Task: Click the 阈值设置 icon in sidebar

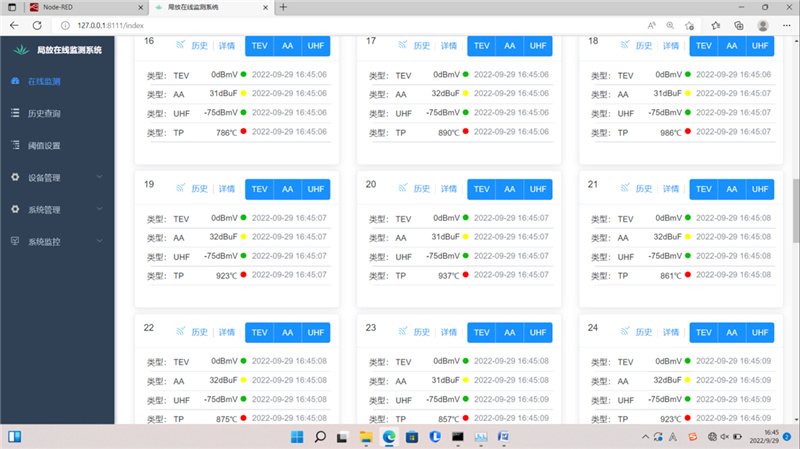Action: tap(15, 145)
